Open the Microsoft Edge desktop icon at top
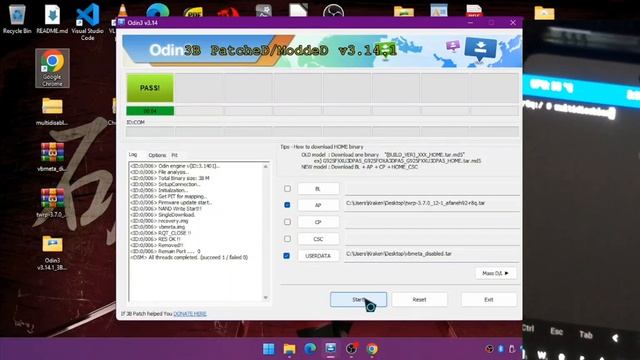This screenshot has width=640, height=360. [x=158, y=10]
